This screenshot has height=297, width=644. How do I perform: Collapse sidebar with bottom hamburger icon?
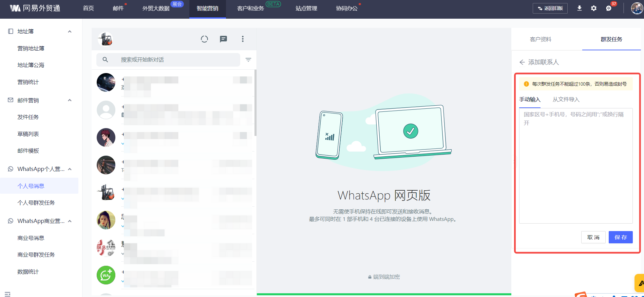(x=7, y=294)
